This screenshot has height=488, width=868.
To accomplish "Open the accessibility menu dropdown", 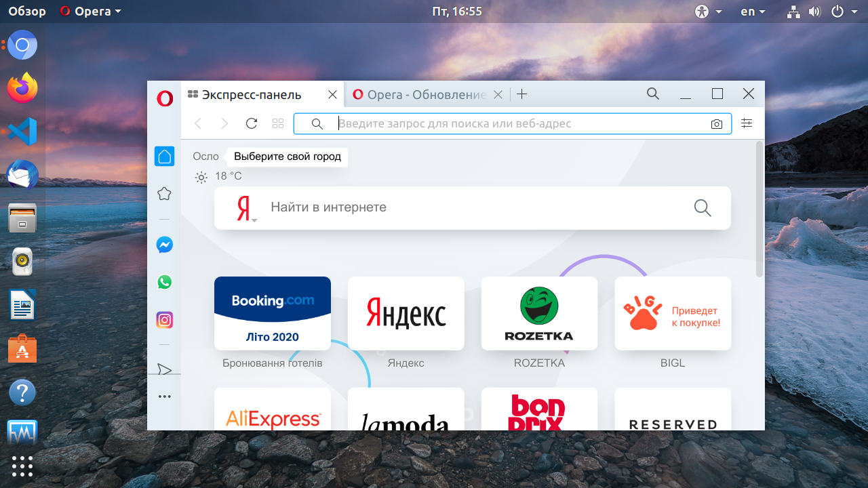I will coord(709,11).
